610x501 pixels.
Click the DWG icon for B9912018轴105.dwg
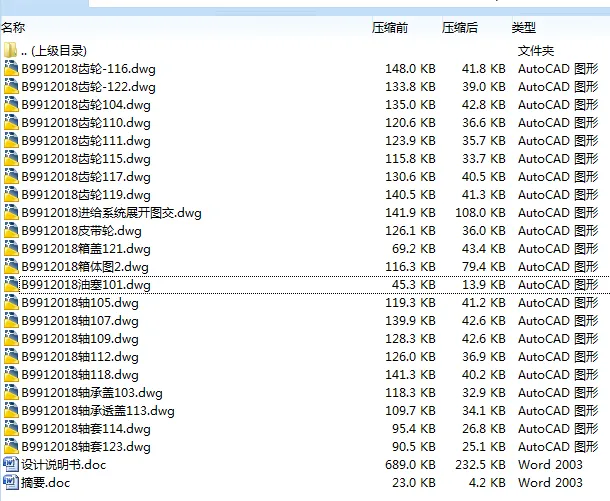click(11, 303)
